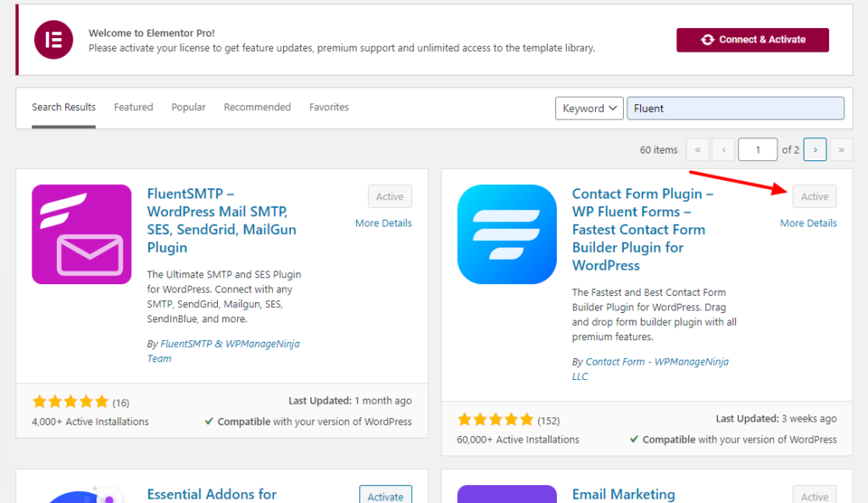Click the current page number field
The height and width of the screenshot is (503, 868).
point(757,149)
